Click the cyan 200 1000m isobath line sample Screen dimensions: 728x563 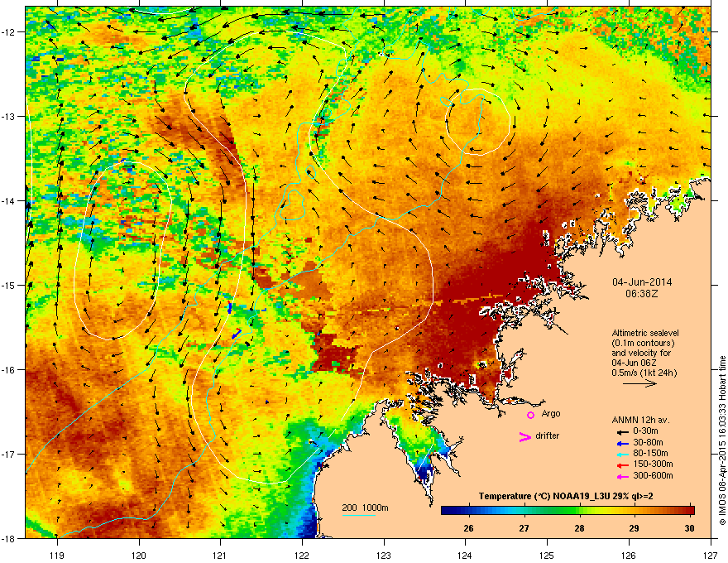pos(358,515)
